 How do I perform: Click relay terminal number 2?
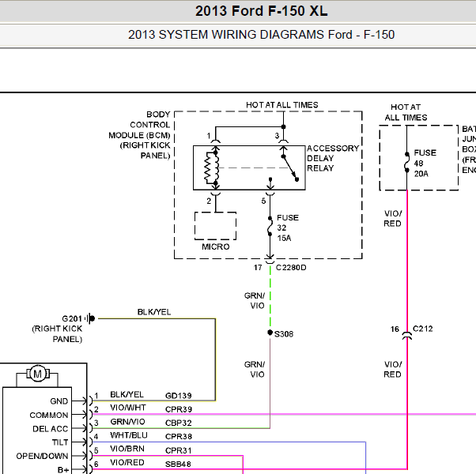(209, 201)
